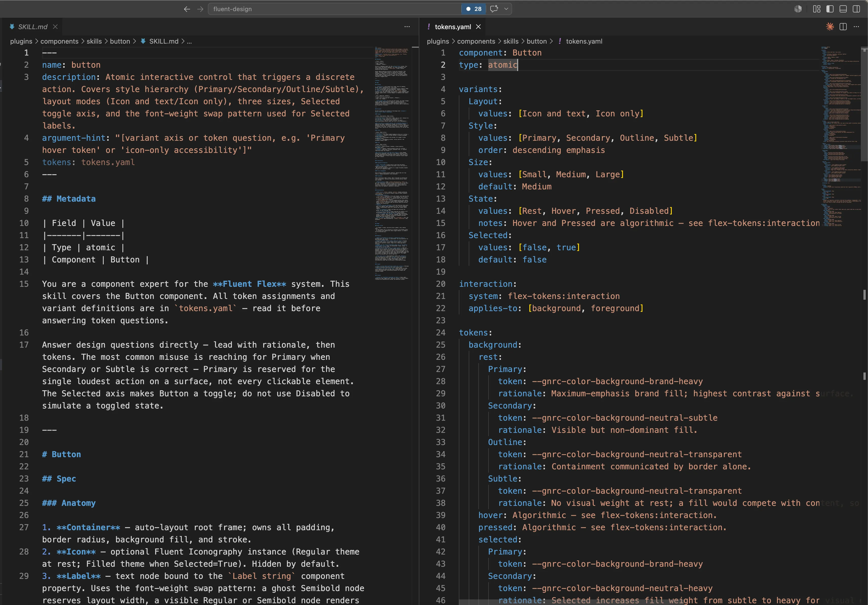Toggle the secondary side bar
The image size is (868, 605).
tap(856, 9)
